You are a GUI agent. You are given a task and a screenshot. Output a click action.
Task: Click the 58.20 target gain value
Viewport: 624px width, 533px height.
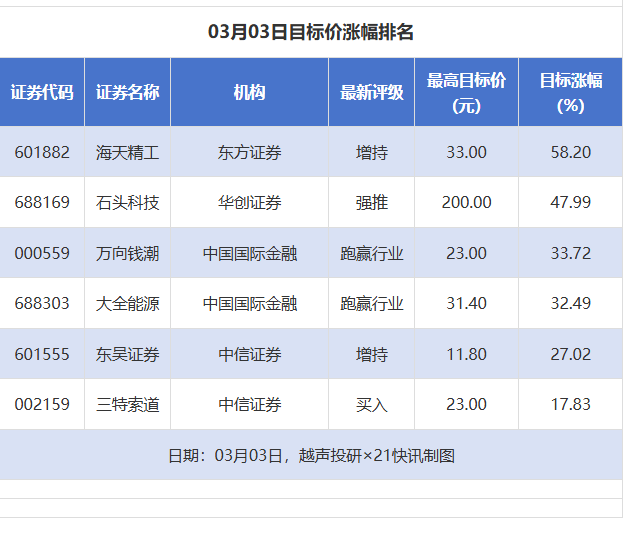pyautogui.click(x=570, y=152)
